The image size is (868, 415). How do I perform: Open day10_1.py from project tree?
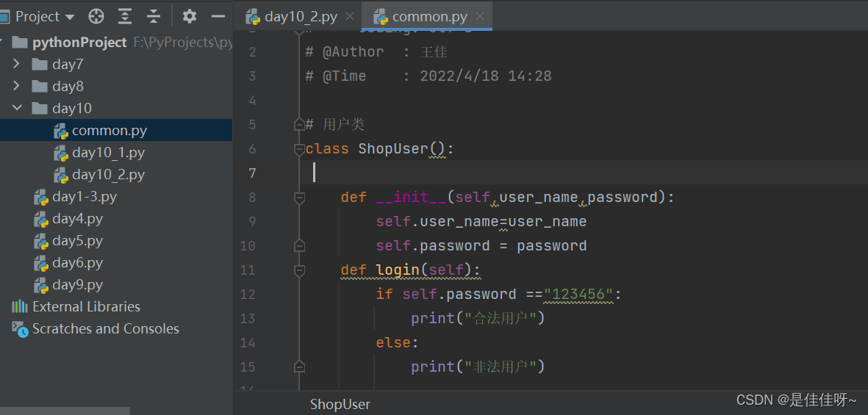coord(109,153)
